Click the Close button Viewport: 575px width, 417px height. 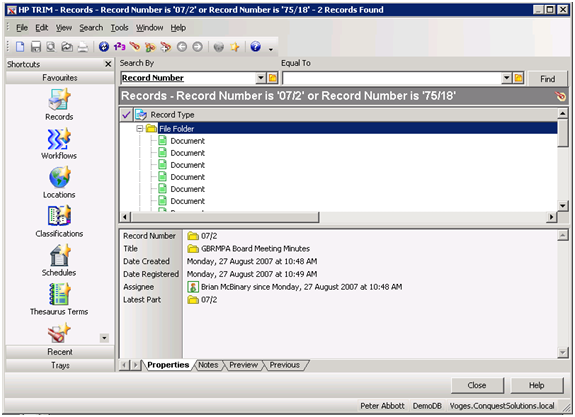click(477, 385)
